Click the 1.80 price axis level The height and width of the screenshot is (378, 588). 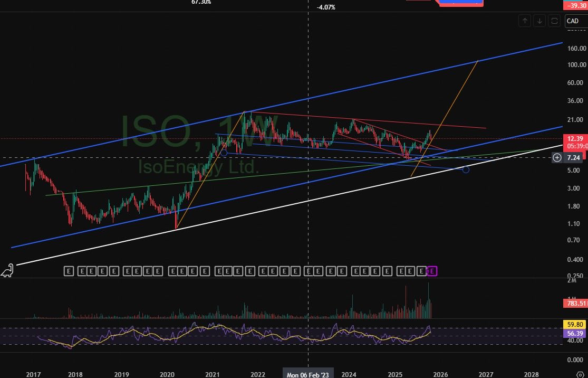coord(574,206)
